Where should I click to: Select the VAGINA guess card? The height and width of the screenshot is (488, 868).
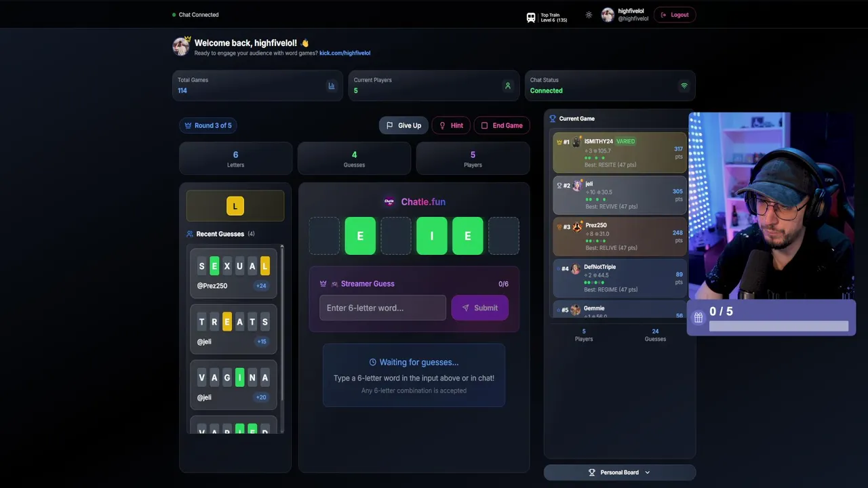point(233,385)
